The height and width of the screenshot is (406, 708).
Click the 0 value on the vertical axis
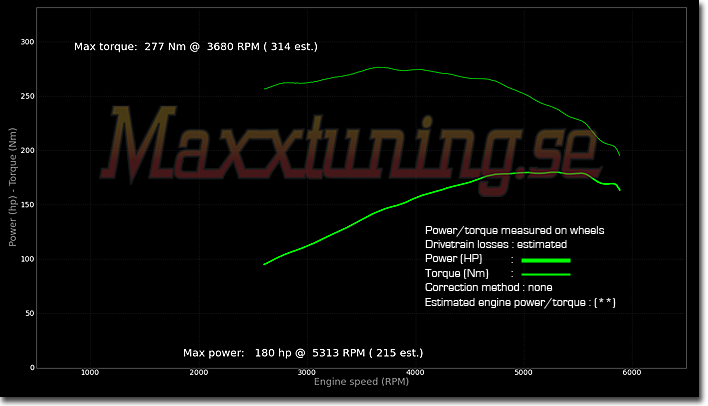(32, 368)
